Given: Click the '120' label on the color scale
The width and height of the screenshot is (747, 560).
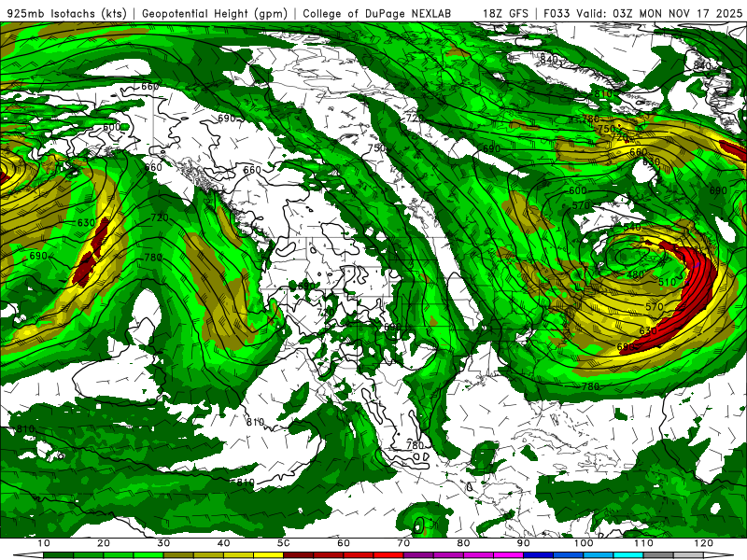Looking at the screenshot, I should point(704,543).
